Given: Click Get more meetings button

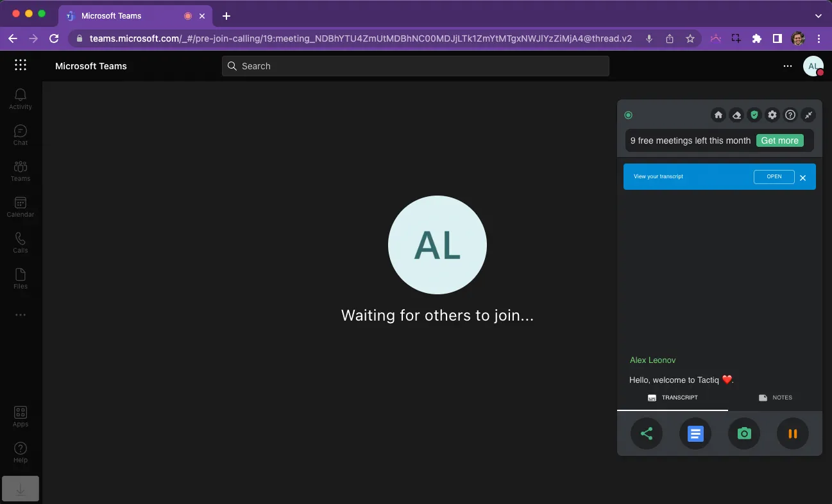Looking at the screenshot, I should (x=779, y=140).
